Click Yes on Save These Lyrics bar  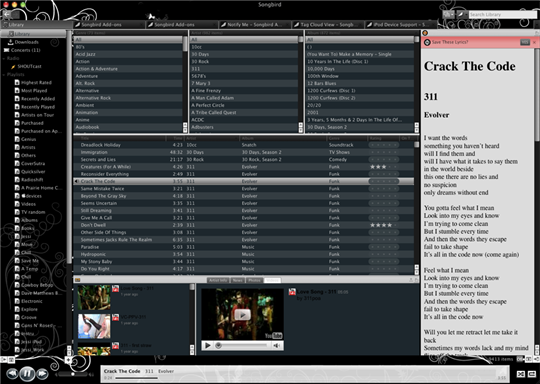point(525,42)
